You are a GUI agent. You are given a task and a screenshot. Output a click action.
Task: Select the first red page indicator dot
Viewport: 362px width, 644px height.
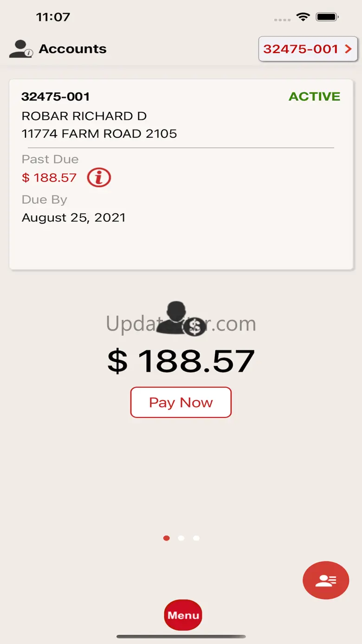pyautogui.click(x=167, y=538)
